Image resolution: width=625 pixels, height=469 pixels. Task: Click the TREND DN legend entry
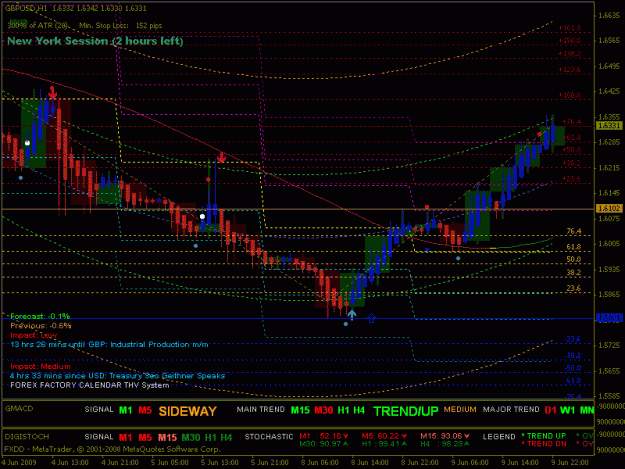(x=544, y=444)
